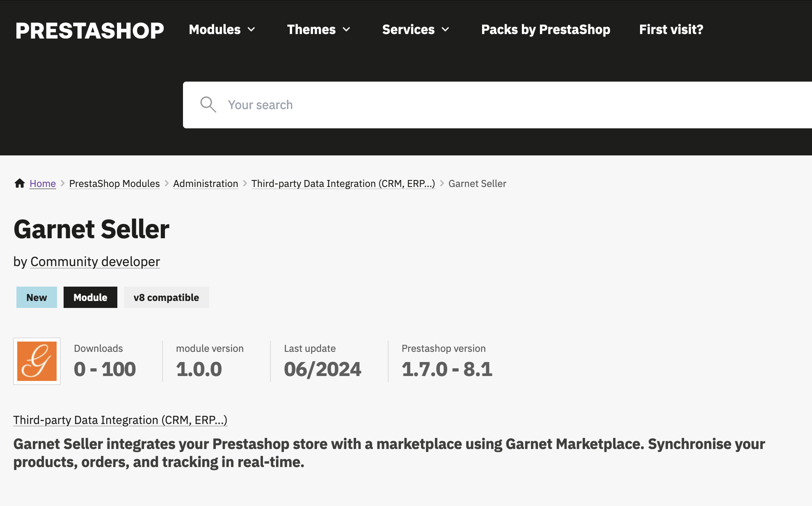Navigate to Administration breadcrumb link
This screenshot has width=812, height=506.
click(x=206, y=184)
